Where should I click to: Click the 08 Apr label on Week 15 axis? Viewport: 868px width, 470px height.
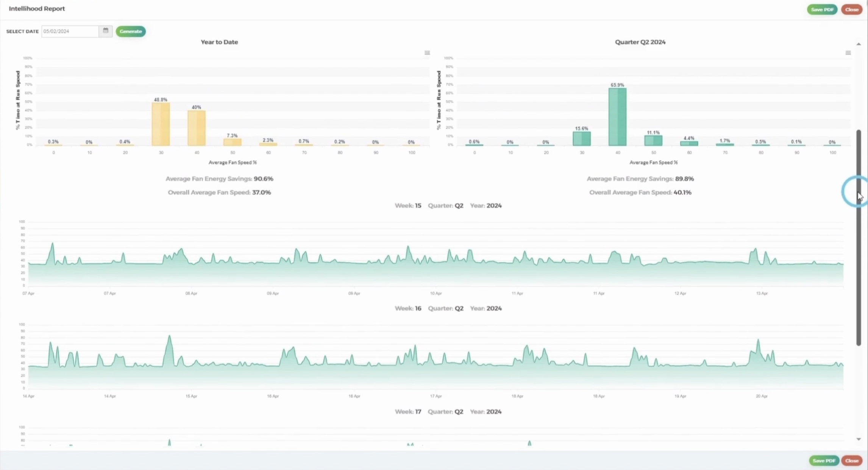pos(191,293)
